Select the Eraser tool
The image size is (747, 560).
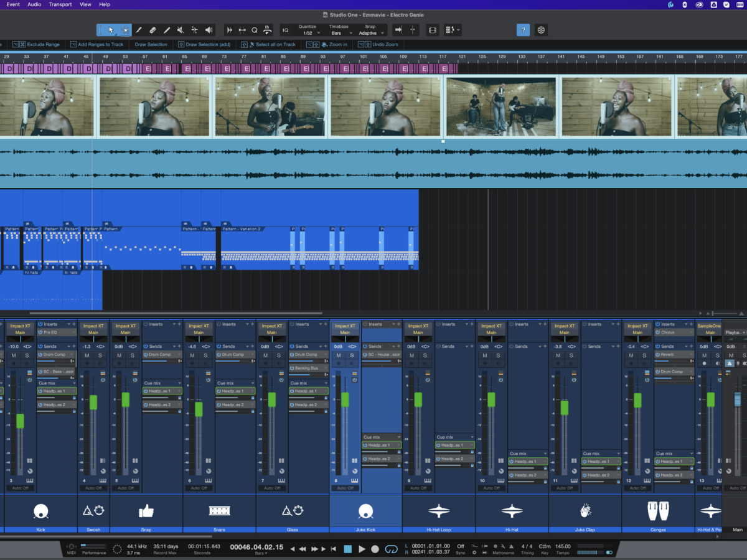pyautogui.click(x=153, y=30)
